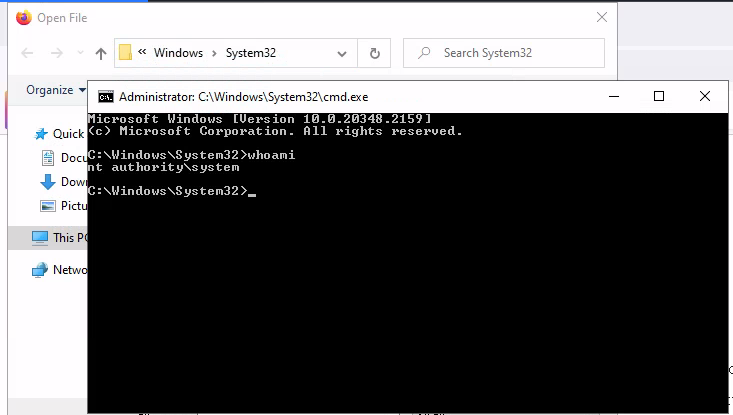Click the 'nt authority\system' output line
The width and height of the screenshot is (733, 415).
pyautogui.click(x=164, y=167)
